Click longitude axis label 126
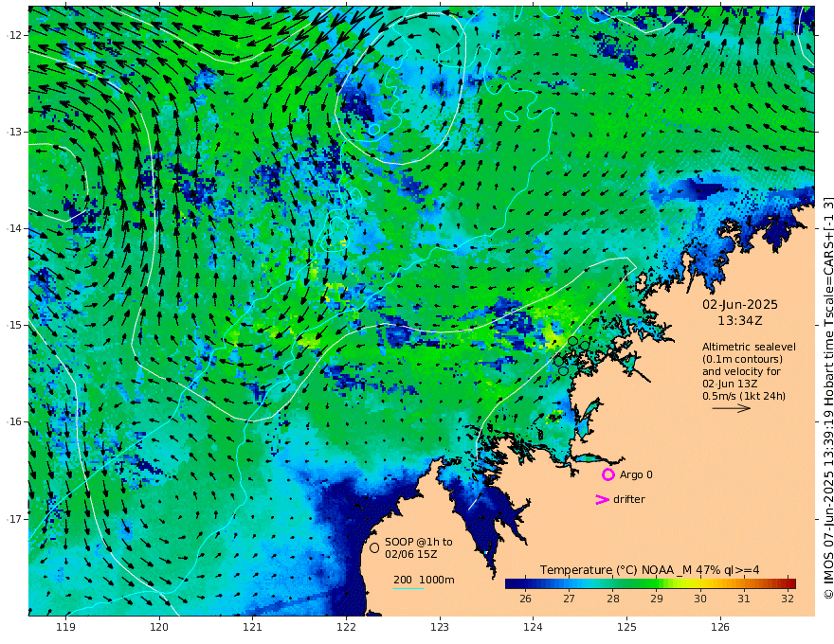Image resolution: width=834 pixels, height=644 pixels. 720,627
